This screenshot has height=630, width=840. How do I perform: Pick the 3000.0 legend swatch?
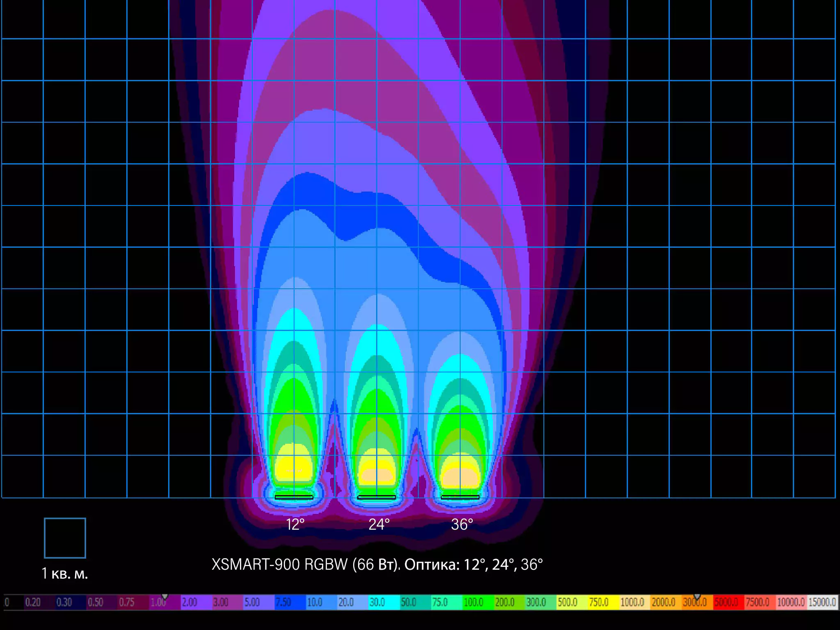[x=698, y=602]
